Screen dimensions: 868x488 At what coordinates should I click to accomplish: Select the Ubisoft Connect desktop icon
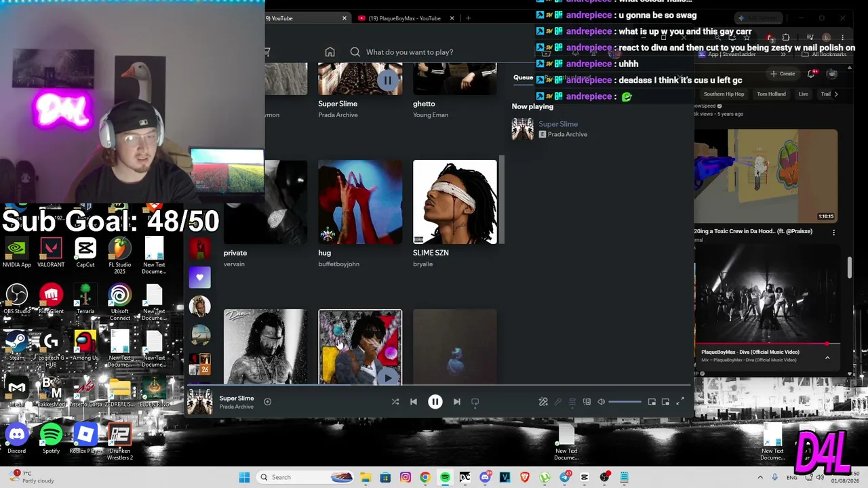point(119,302)
